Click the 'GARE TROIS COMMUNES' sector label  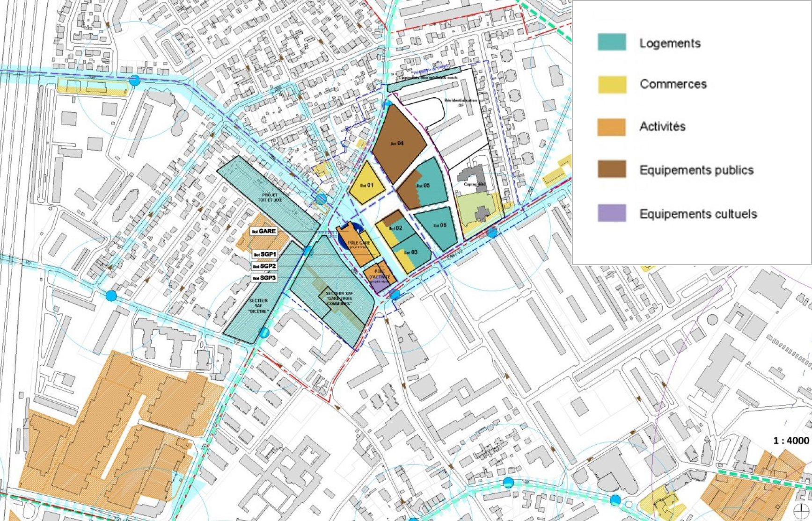pos(339,298)
